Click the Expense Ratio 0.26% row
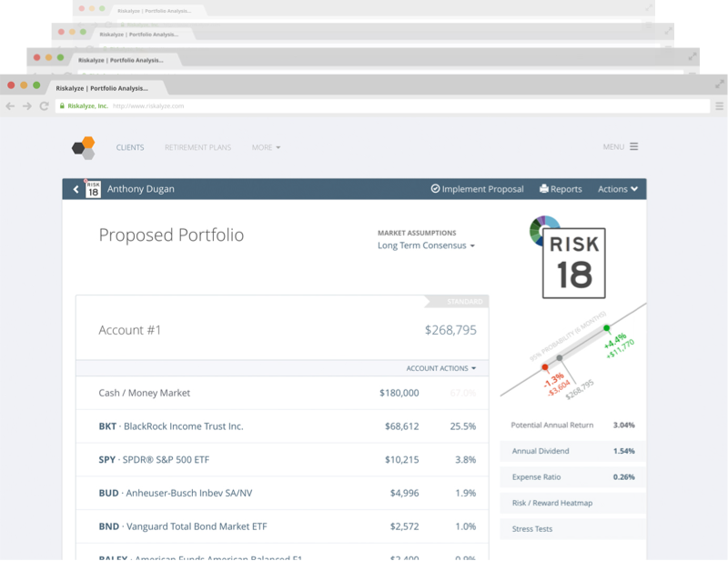The height and width of the screenshot is (561, 728). 573,477
